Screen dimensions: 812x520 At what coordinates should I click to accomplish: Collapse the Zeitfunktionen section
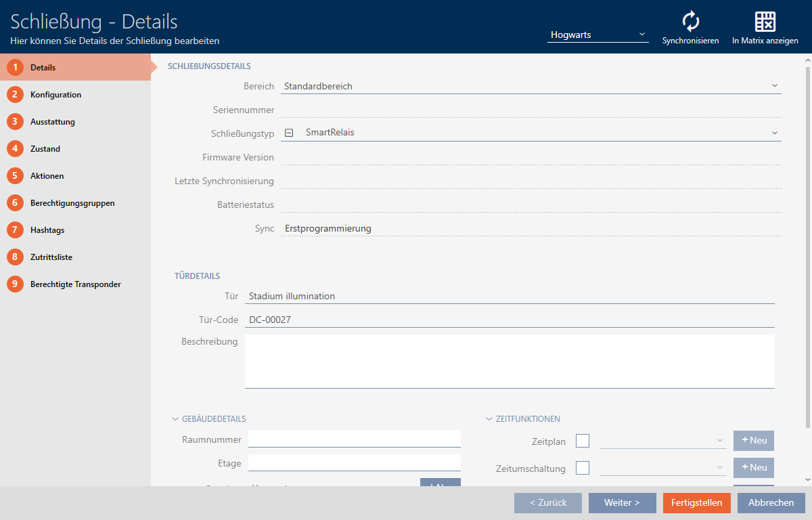click(x=489, y=419)
